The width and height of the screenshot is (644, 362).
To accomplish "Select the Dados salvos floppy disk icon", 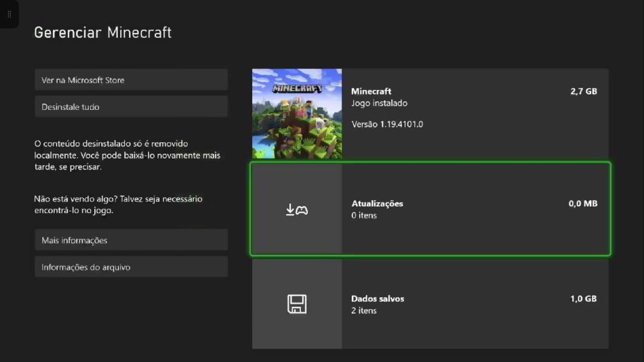I will [297, 304].
